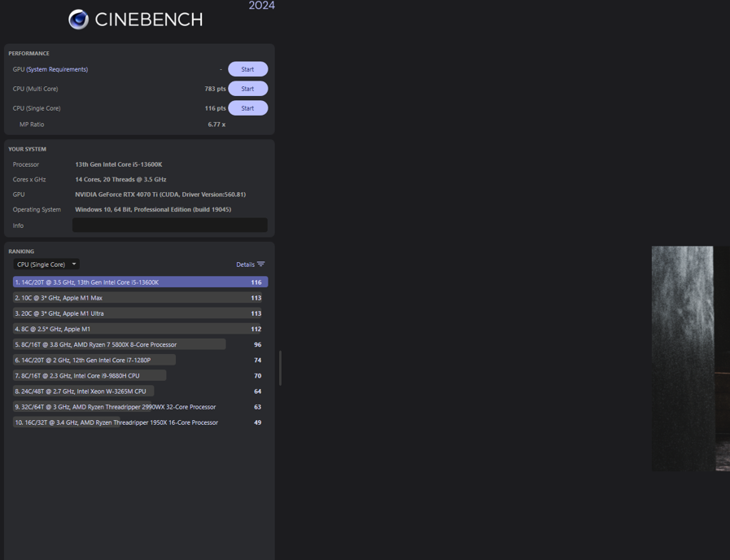Click the CINEBENCH title text
The image size is (730, 560).
tap(149, 20)
